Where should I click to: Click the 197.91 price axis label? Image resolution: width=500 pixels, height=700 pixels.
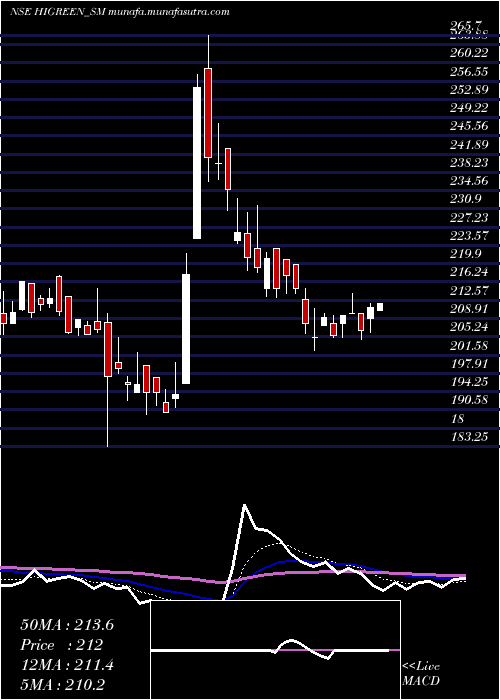[471, 363]
